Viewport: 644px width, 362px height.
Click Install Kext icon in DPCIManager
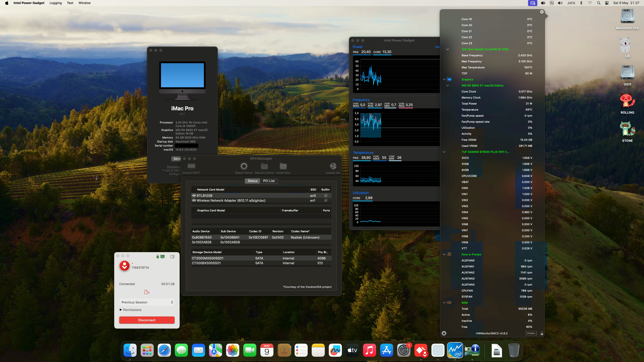[x=283, y=166]
